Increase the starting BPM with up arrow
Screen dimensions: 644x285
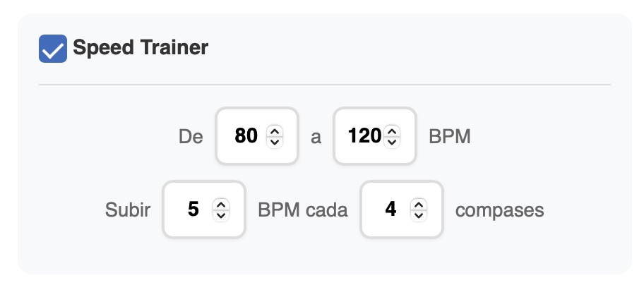(x=275, y=131)
